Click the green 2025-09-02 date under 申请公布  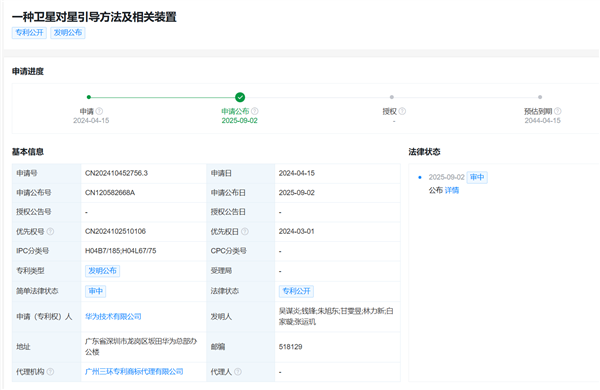(x=240, y=121)
